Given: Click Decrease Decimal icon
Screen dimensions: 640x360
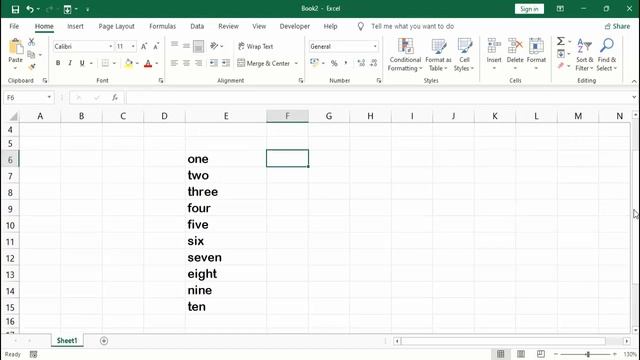Looking at the screenshot, I should point(374,63).
